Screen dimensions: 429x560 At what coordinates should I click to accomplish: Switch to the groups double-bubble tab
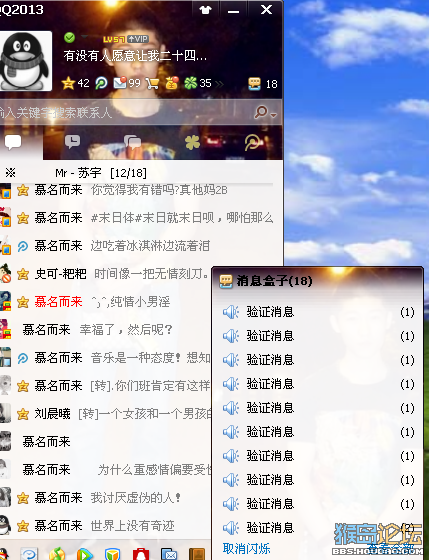[132, 142]
